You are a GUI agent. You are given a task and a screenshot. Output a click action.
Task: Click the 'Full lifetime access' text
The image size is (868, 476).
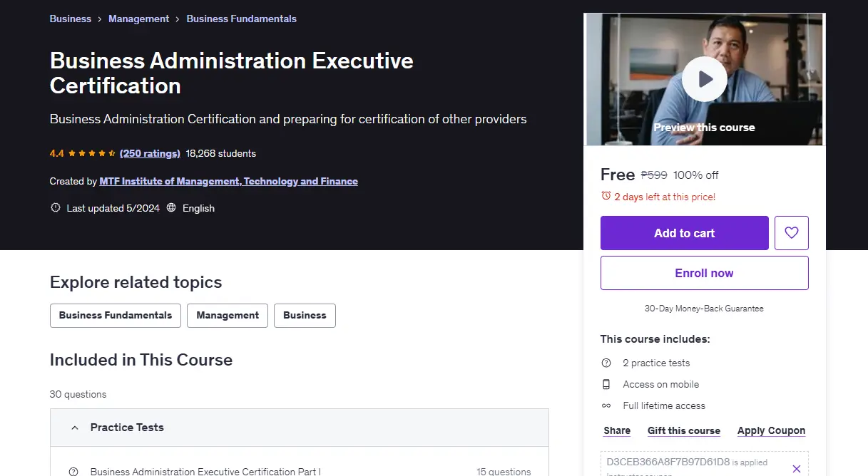[x=664, y=405]
